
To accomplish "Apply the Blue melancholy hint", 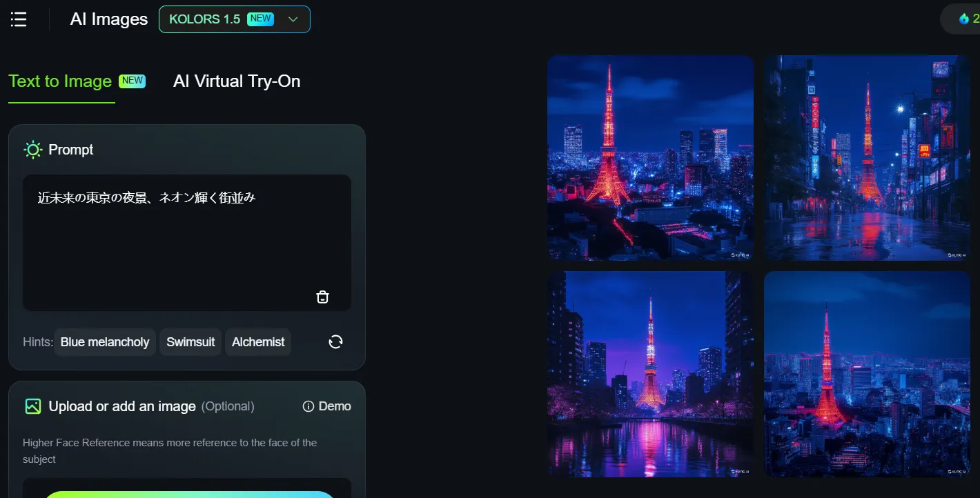I will 104,341.
